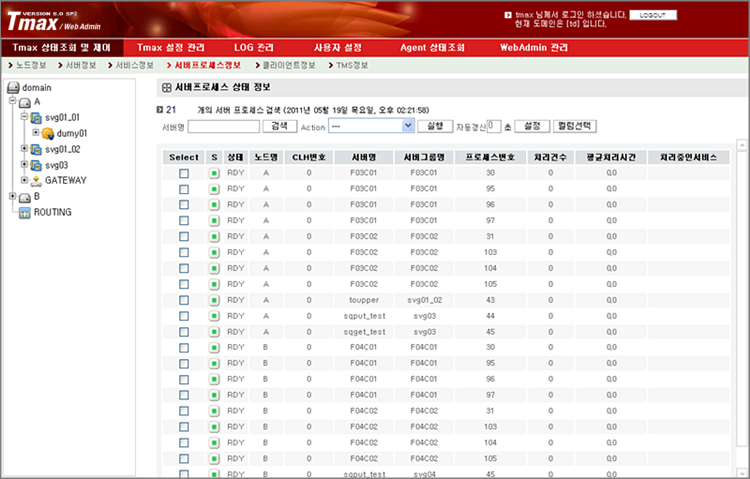Go to the 서비스정보 submenu

135,66
